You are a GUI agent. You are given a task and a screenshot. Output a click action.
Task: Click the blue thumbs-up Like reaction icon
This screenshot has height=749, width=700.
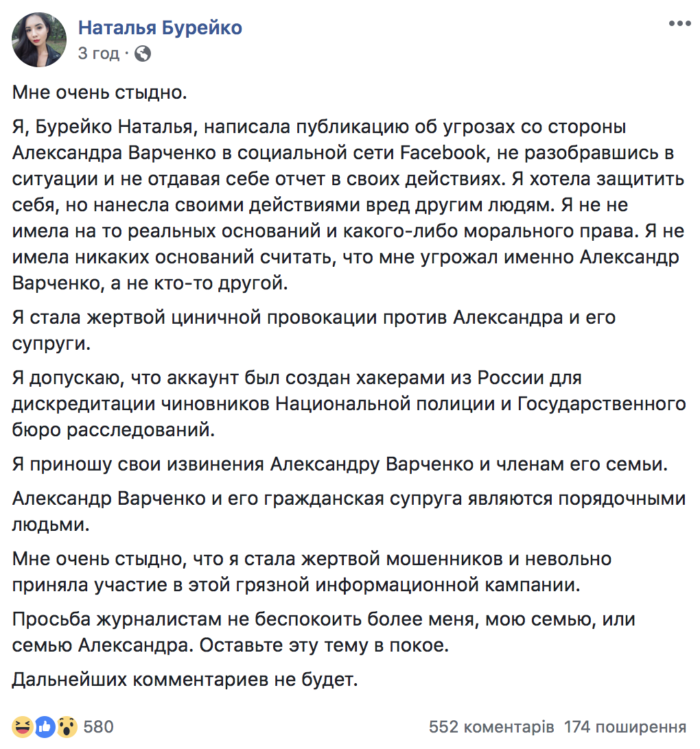tap(45, 726)
